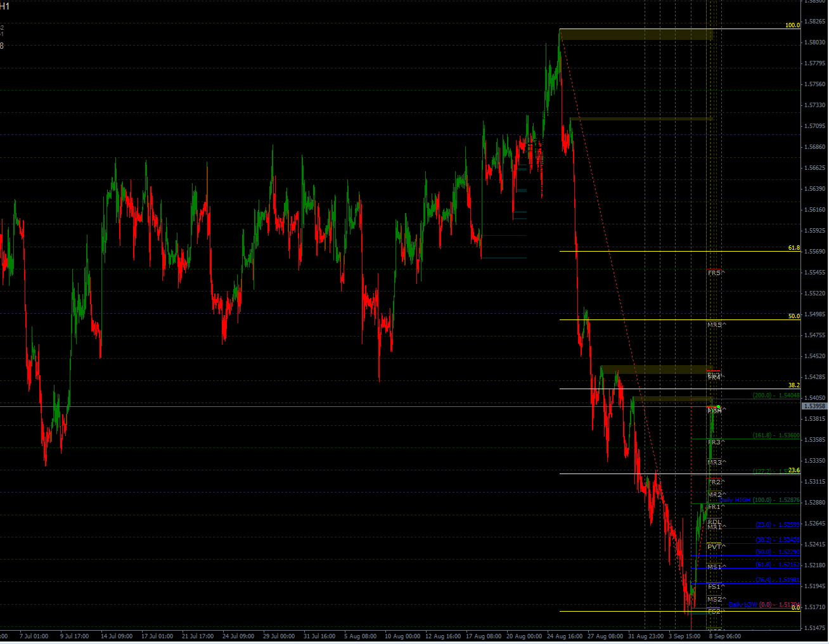The width and height of the screenshot is (829, 644).
Task: Click the 1.53115 price scale value
Action: pyautogui.click(x=814, y=482)
